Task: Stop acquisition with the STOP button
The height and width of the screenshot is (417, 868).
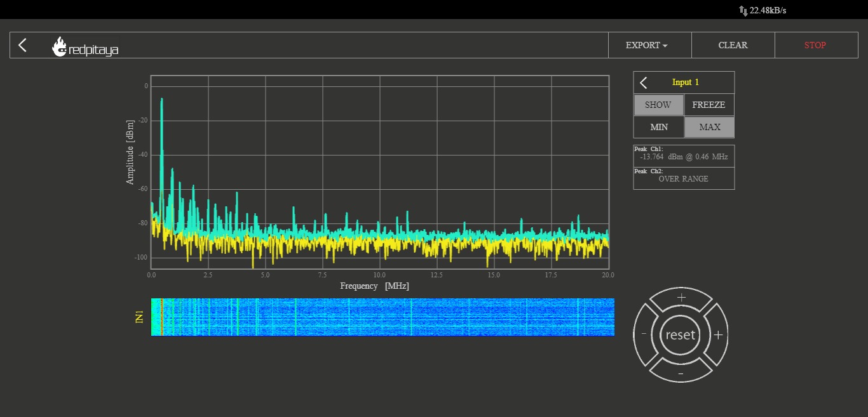Action: 815,45
